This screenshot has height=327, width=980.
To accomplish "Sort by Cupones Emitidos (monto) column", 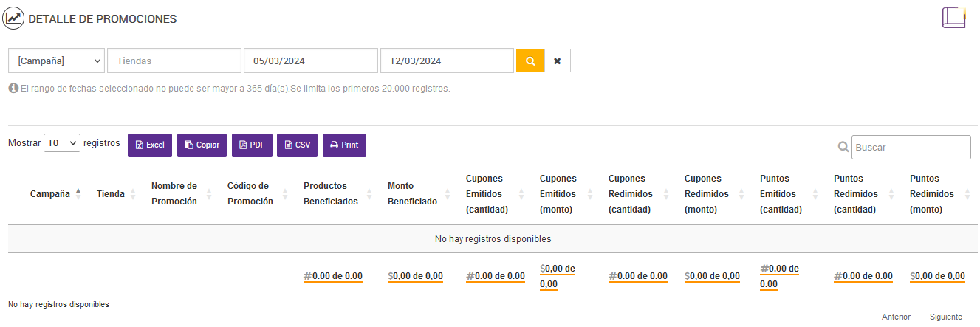I will 558,194.
